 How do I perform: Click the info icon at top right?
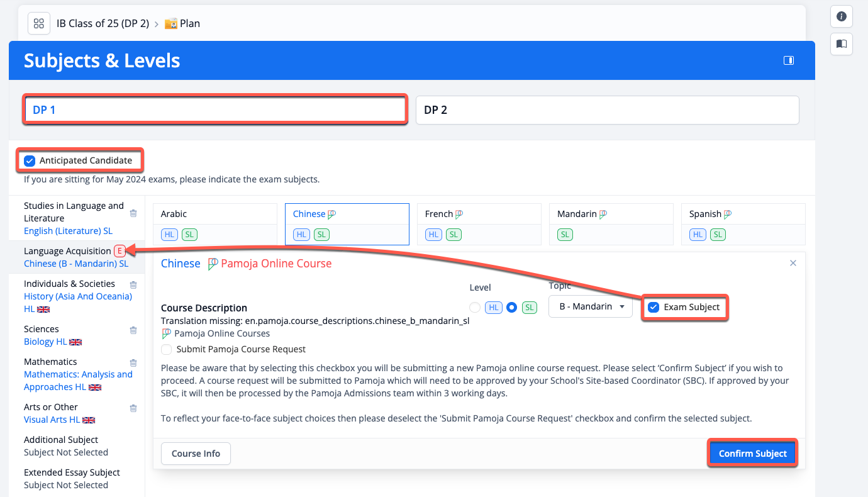click(x=841, y=16)
